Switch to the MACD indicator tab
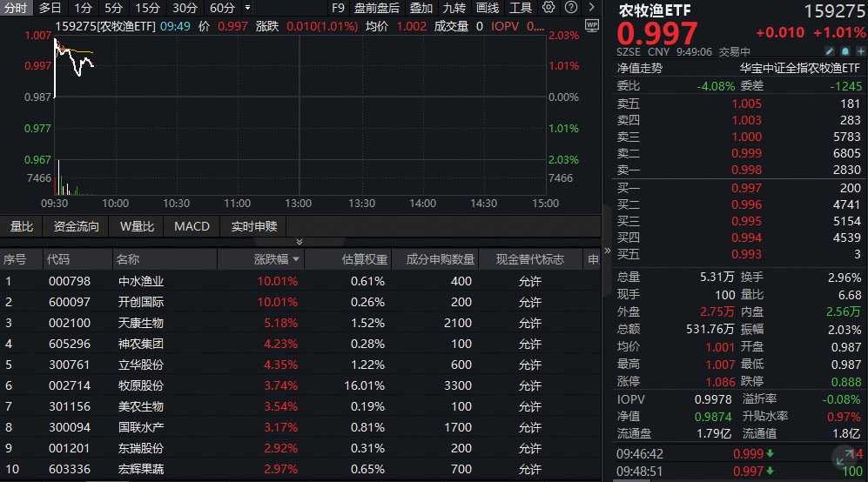Image resolution: width=868 pixels, height=482 pixels. pyautogui.click(x=192, y=226)
